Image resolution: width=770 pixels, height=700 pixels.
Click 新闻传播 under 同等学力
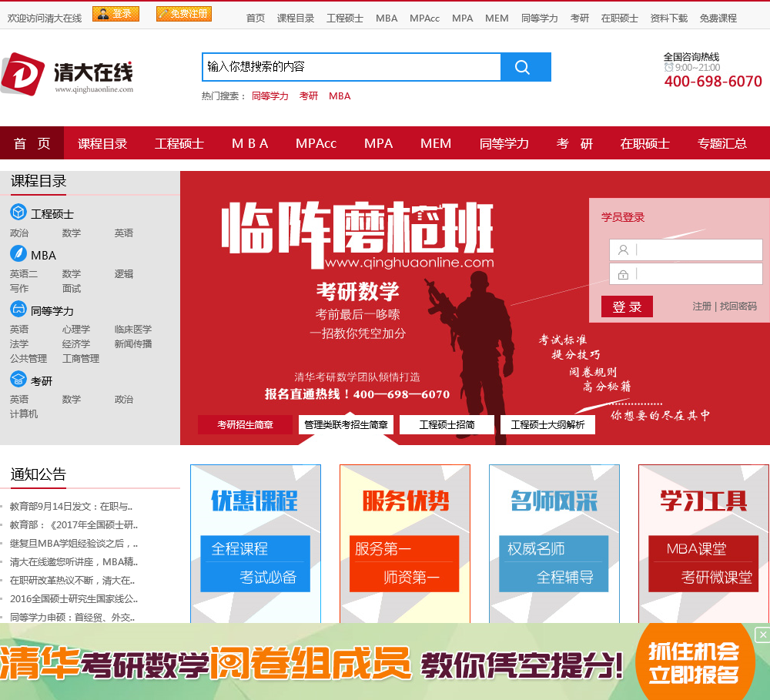click(x=133, y=344)
